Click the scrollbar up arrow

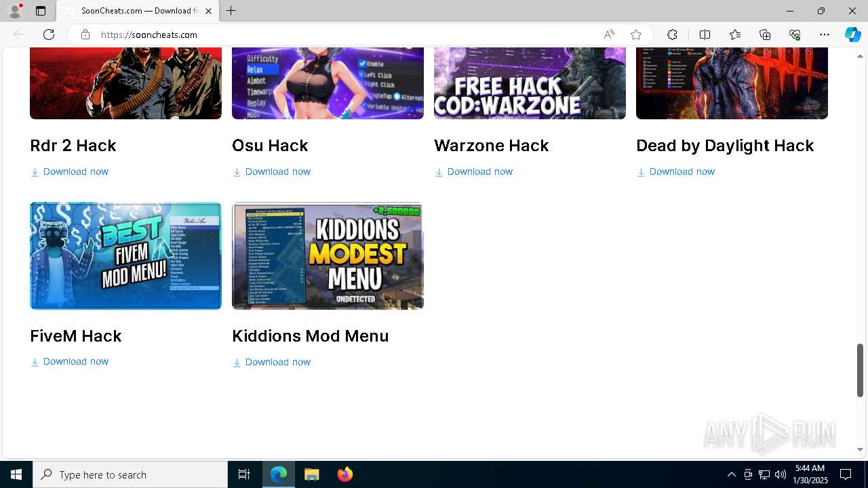pyautogui.click(x=860, y=56)
